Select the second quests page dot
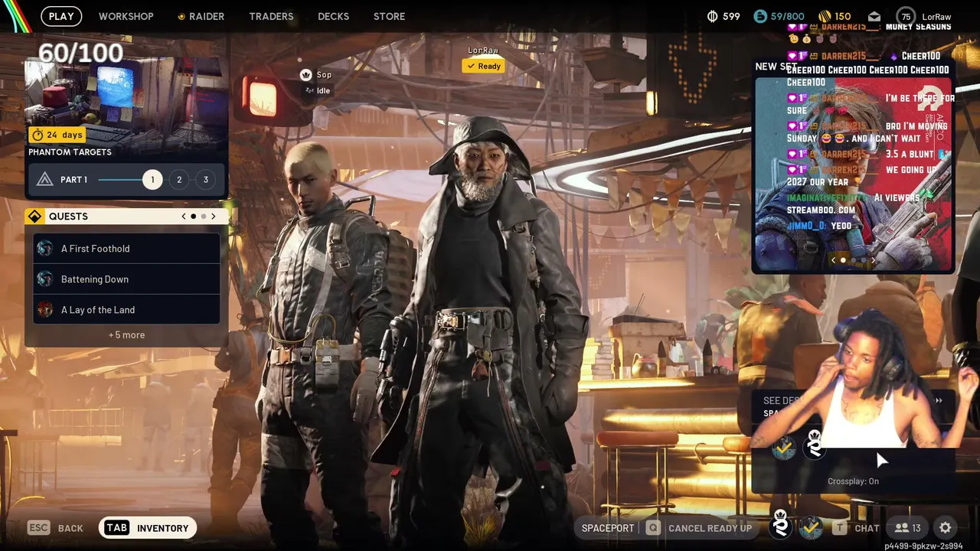 click(x=203, y=217)
